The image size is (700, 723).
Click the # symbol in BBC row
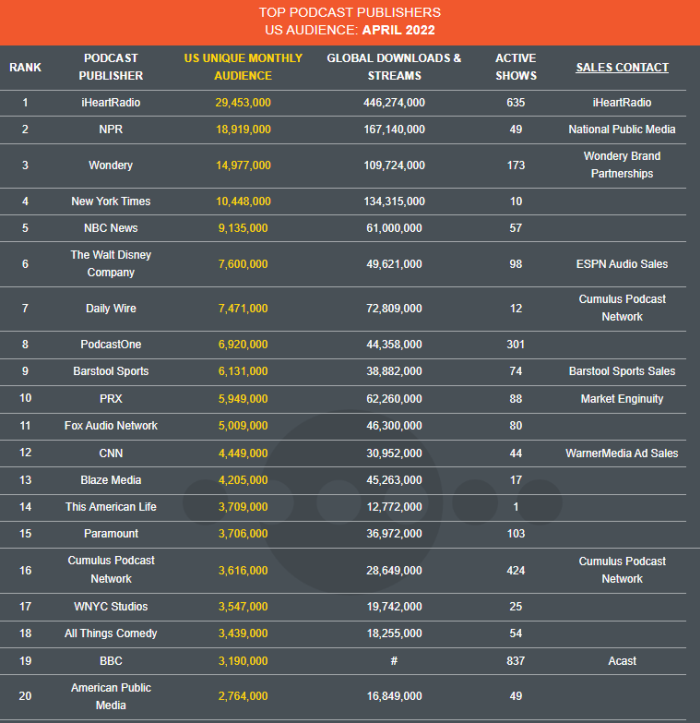tap(394, 661)
